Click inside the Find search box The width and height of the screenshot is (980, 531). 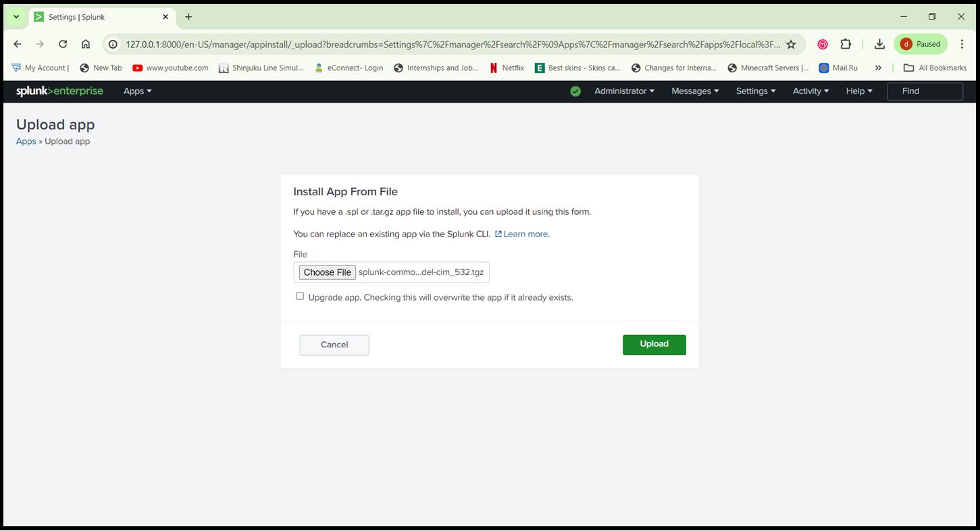click(925, 91)
